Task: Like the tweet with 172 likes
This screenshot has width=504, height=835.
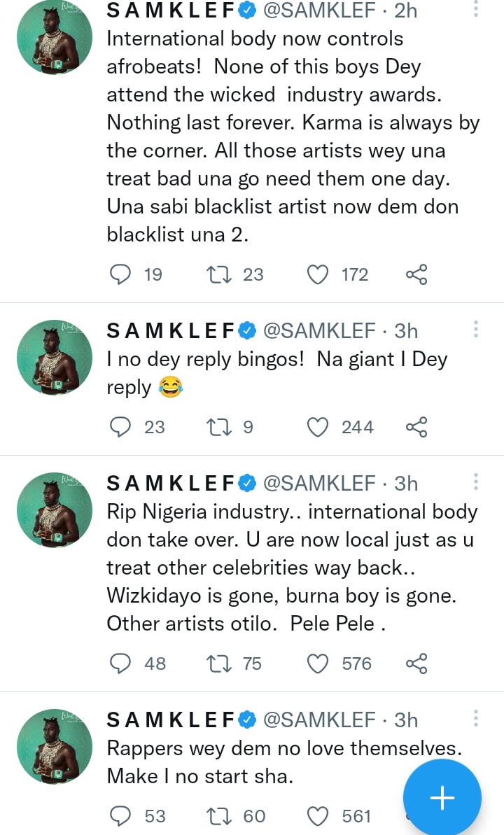Action: tap(318, 274)
